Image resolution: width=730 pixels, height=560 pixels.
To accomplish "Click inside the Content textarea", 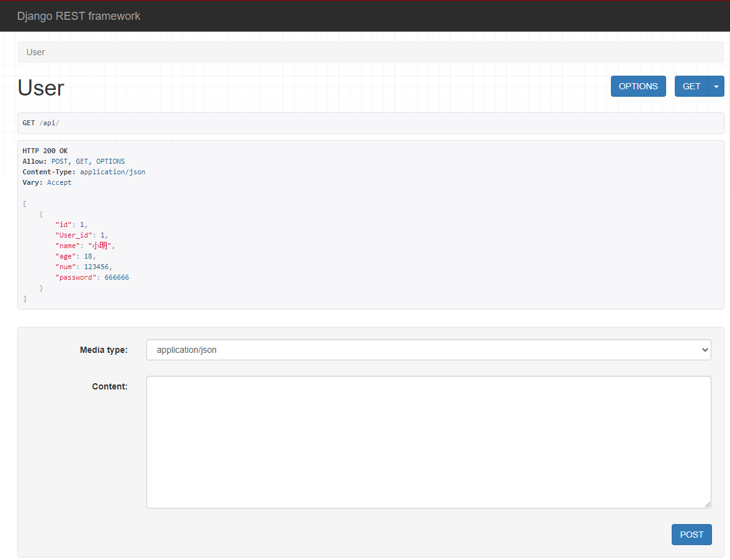I will tap(429, 442).
